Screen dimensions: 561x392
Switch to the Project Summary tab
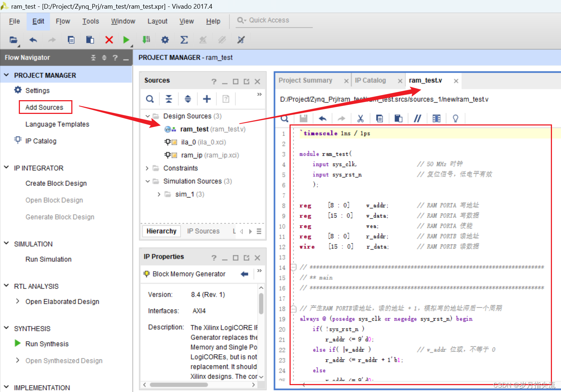click(305, 80)
